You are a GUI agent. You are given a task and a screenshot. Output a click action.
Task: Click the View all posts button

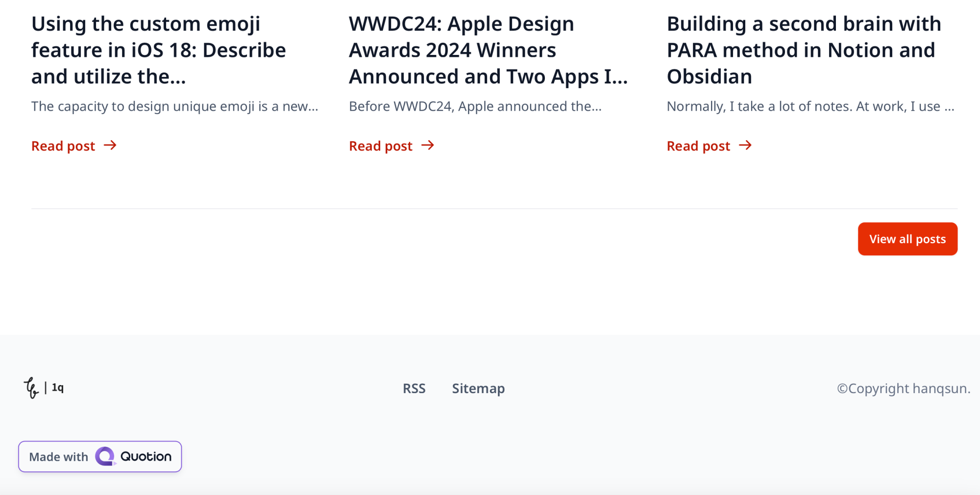907,239
